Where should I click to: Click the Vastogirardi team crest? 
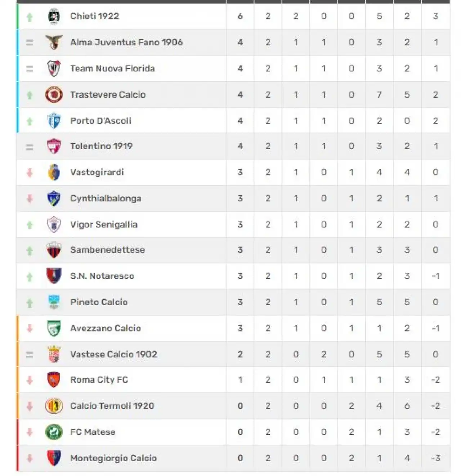click(54, 172)
